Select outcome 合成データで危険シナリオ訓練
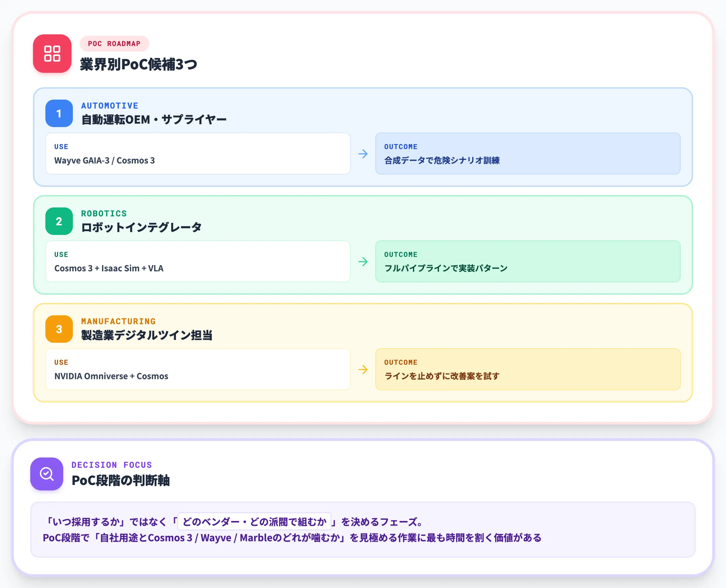 tap(528, 154)
